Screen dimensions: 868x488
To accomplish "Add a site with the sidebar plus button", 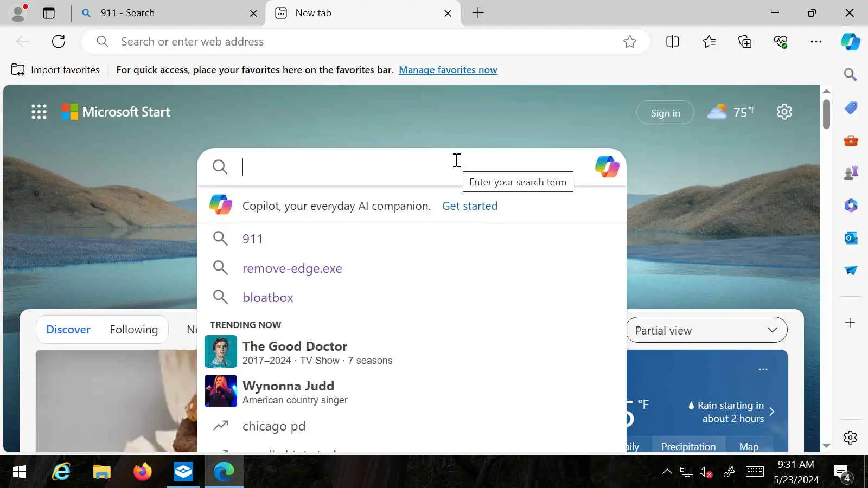I will tap(851, 323).
